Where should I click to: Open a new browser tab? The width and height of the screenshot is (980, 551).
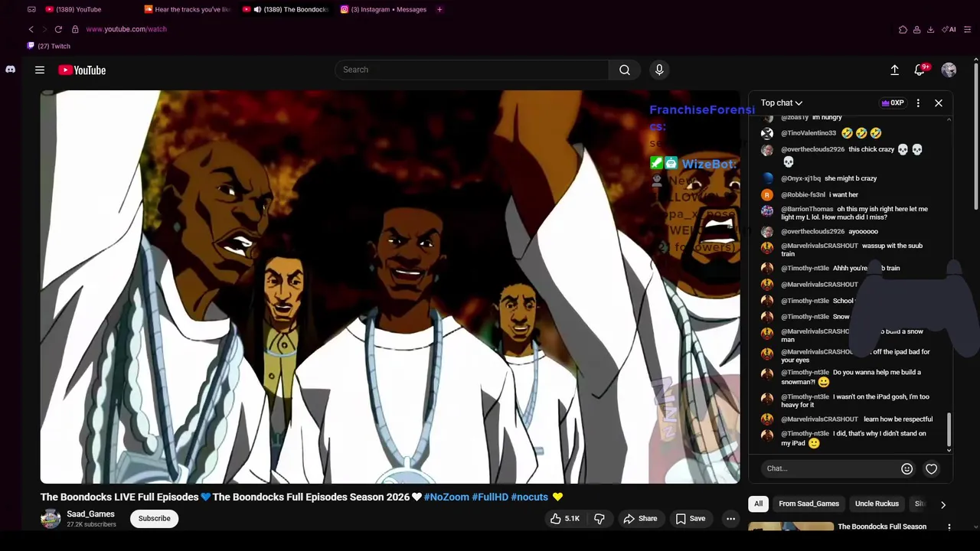click(x=439, y=9)
